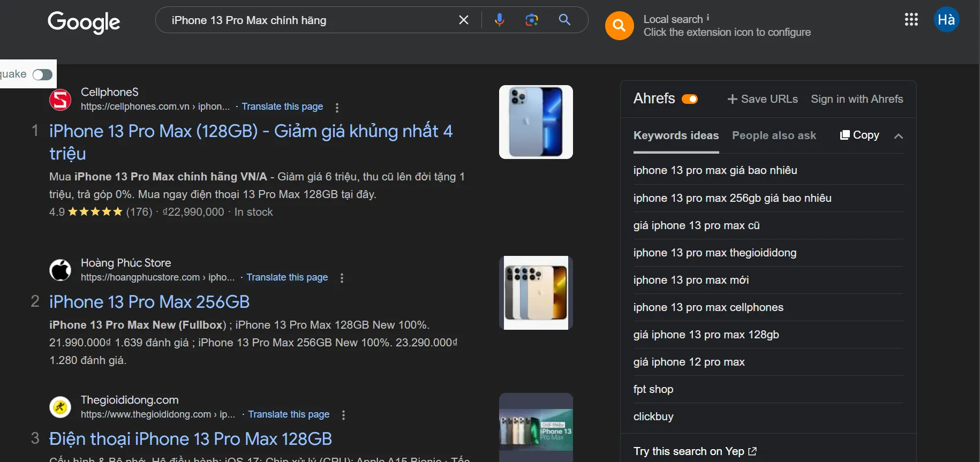
Task: Click the hoangphucstore.com URL breadcrumb
Action: click(x=157, y=277)
